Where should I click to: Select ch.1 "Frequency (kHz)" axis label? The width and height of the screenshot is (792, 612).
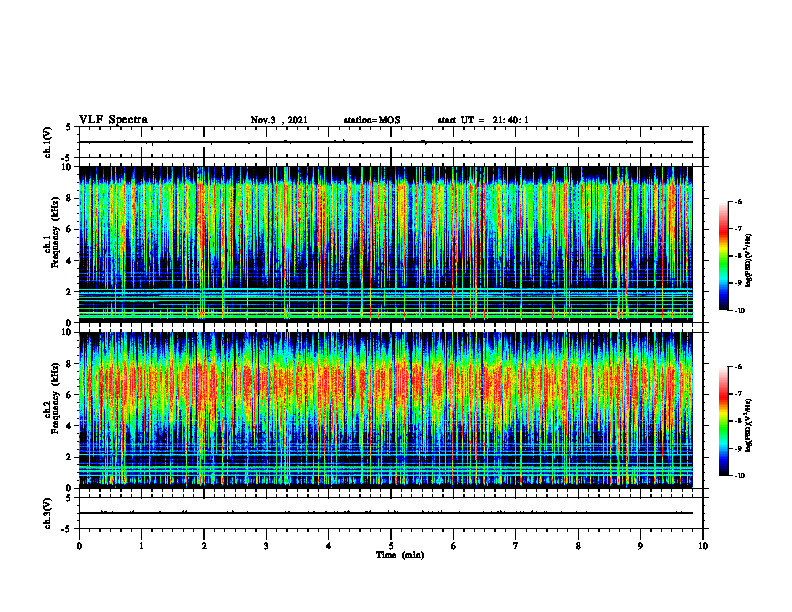pyautogui.click(x=55, y=233)
